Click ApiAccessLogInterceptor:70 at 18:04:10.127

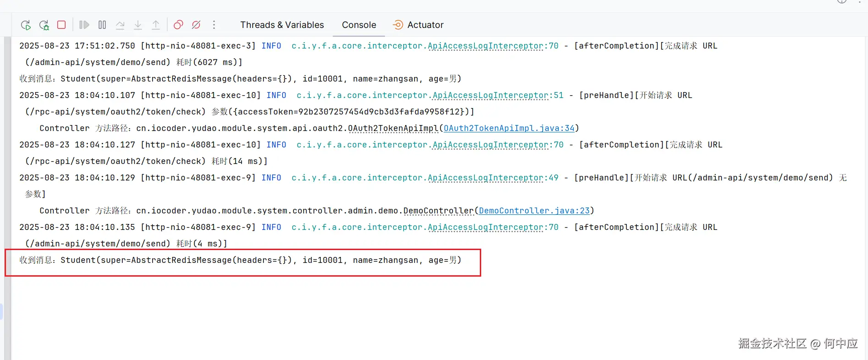(498, 145)
